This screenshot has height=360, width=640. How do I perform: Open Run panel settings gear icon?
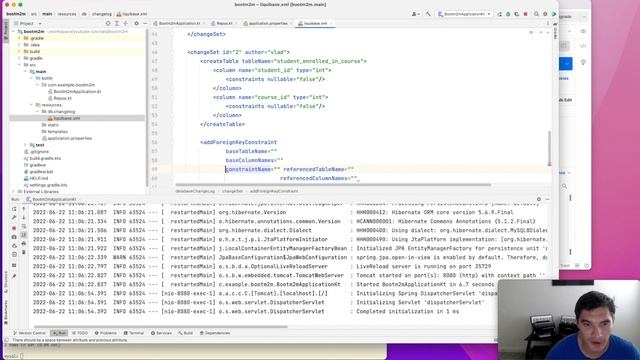[x=539, y=199]
